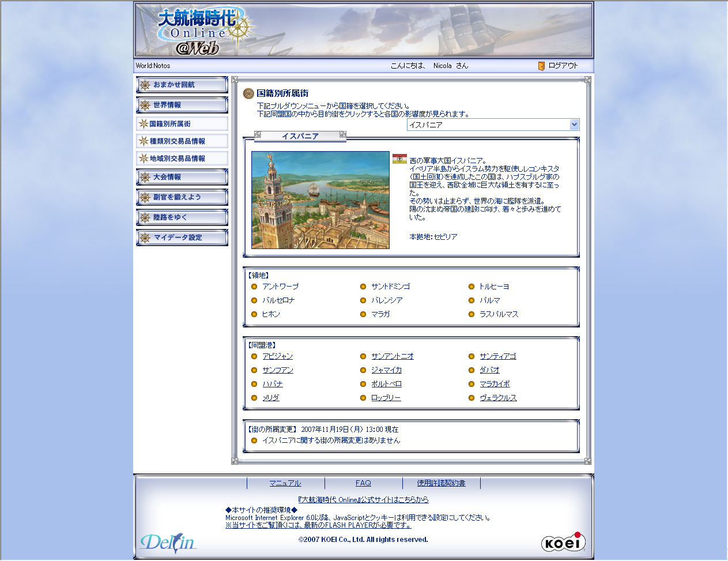Click the bullet icon beside アビジャン
The width and height of the screenshot is (728, 561).
[254, 356]
